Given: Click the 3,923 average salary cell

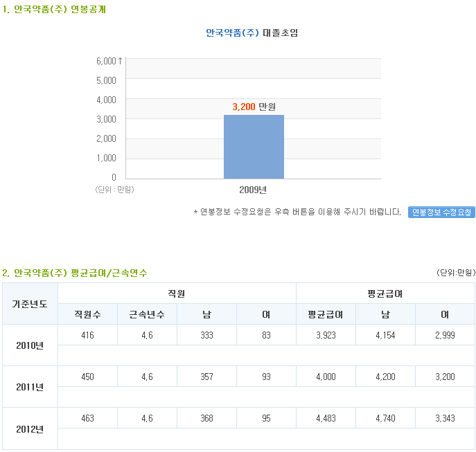Looking at the screenshot, I should pyautogui.click(x=326, y=335).
